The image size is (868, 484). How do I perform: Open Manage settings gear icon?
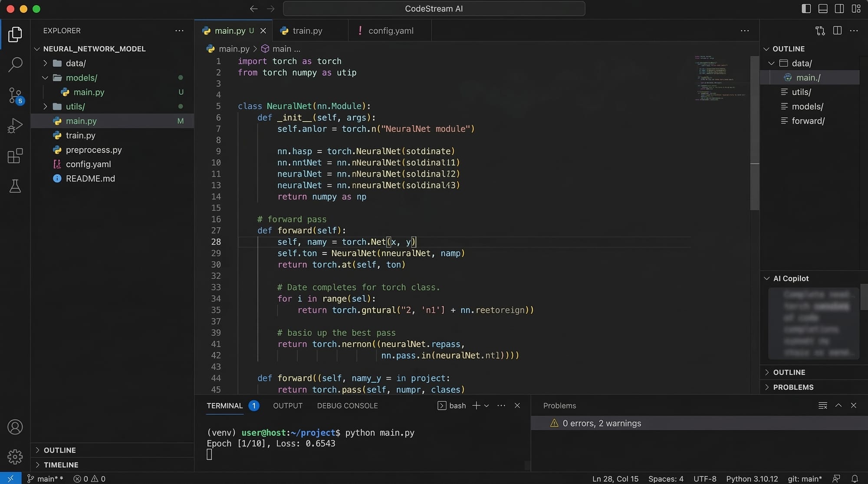pos(15,456)
